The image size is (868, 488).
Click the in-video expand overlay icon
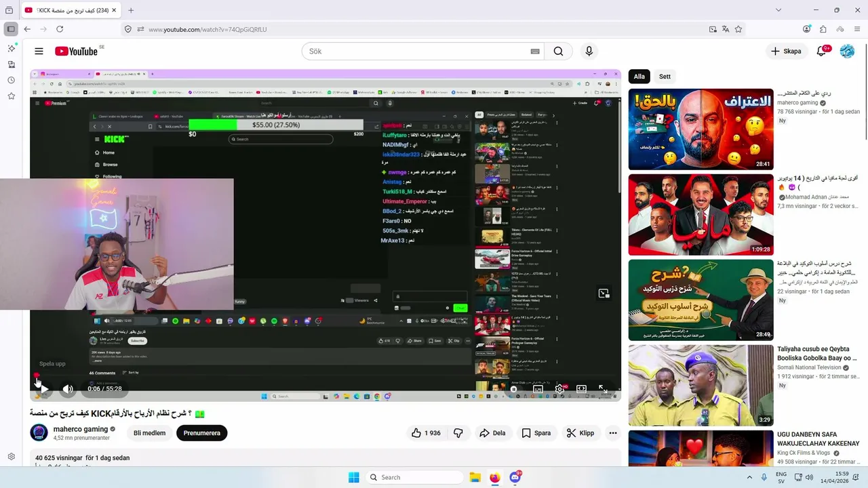[x=604, y=293]
